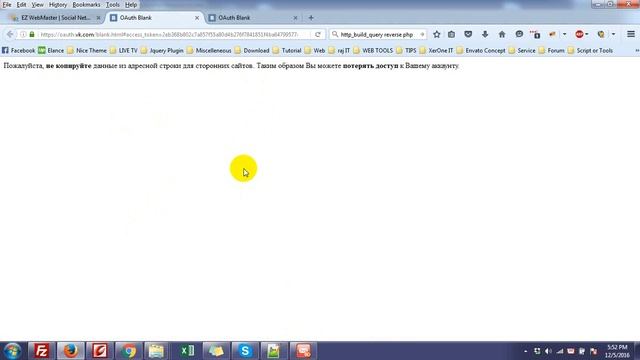The height and width of the screenshot is (360, 640).
Task: Expand the Jquery Plugin bookmark folder
Action: pos(162,51)
